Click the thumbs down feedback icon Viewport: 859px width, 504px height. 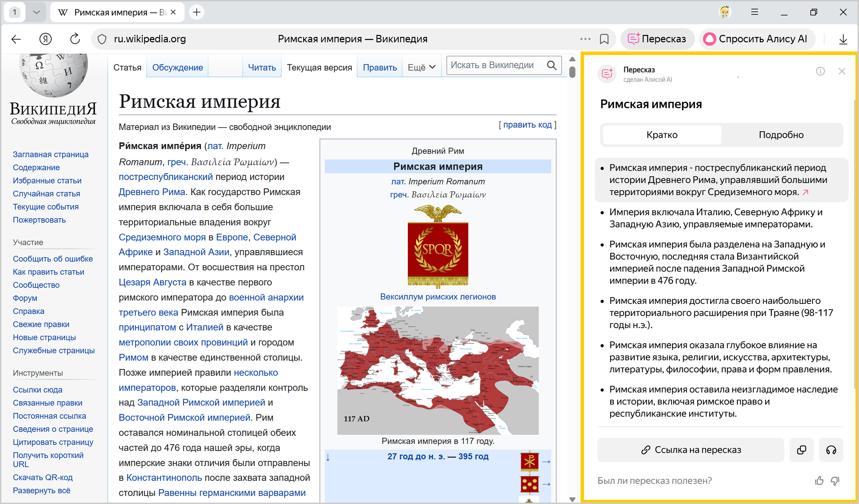(x=835, y=481)
